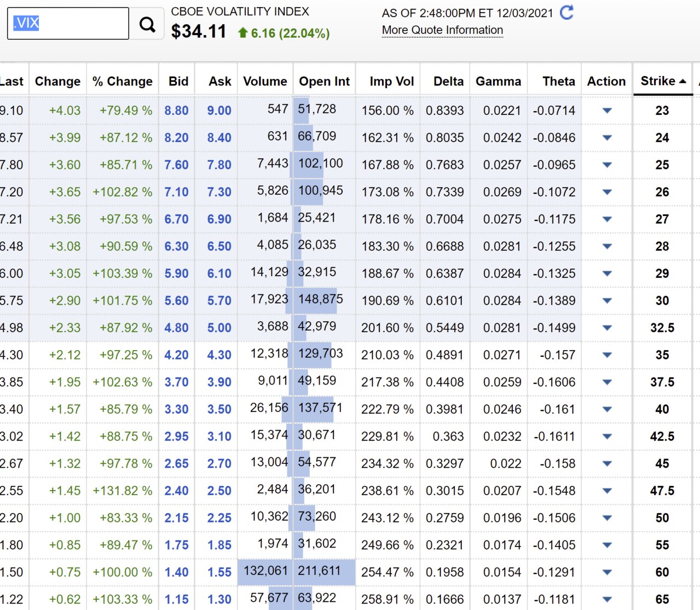Screen dimensions: 700x610
Task: Open Action dropdown for strike 35
Action: [x=607, y=355]
